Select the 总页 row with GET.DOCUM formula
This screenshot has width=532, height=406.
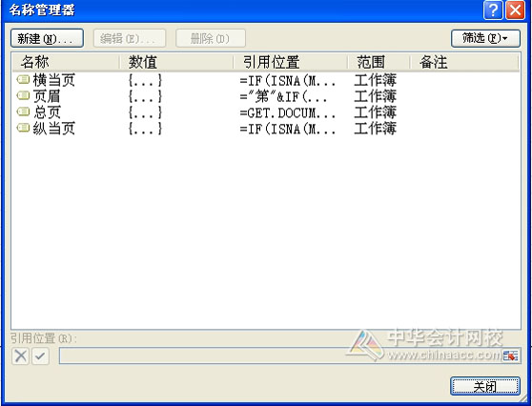click(x=266, y=112)
